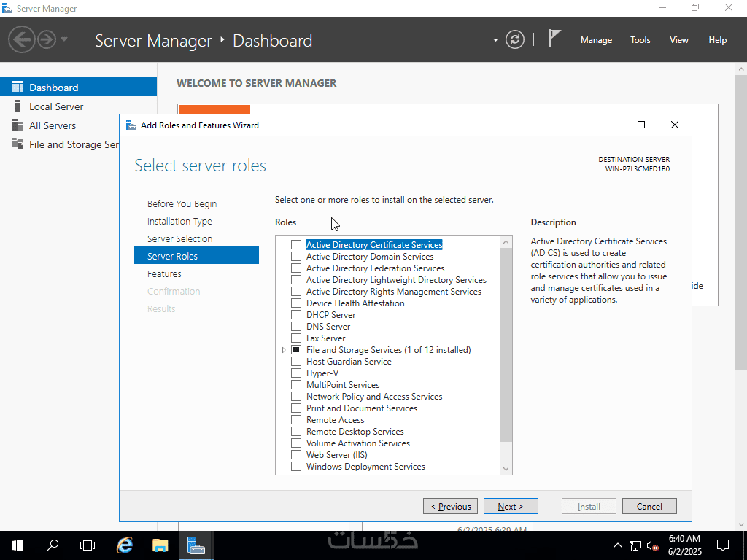Select Local Server in the sidebar
747x560 pixels.
pyautogui.click(x=56, y=106)
